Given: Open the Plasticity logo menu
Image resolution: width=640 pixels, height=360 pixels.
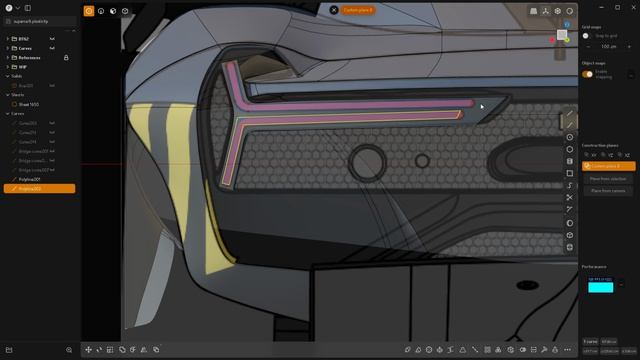Looking at the screenshot, I should tap(9, 8).
